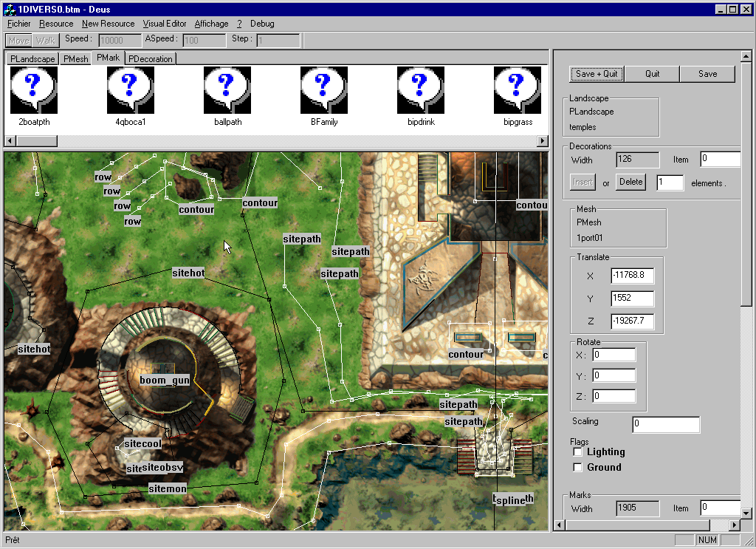Open the Visual Editor menu

(165, 24)
